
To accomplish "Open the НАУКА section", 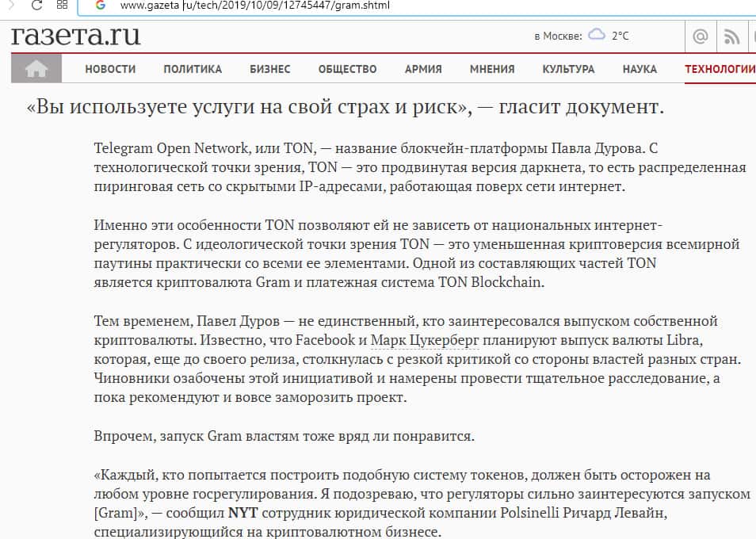I will coord(640,69).
